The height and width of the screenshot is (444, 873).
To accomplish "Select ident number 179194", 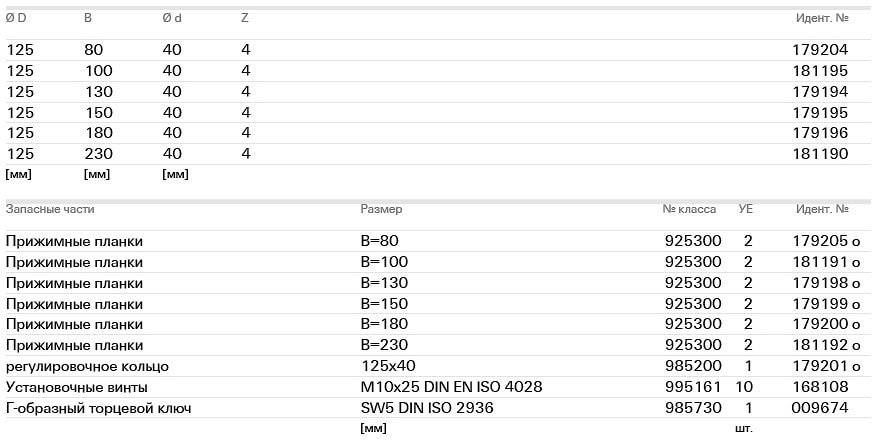I will [821, 92].
